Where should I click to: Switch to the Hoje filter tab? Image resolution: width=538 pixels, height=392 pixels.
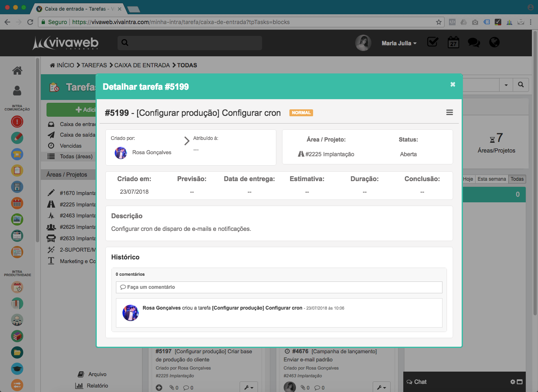(468, 179)
